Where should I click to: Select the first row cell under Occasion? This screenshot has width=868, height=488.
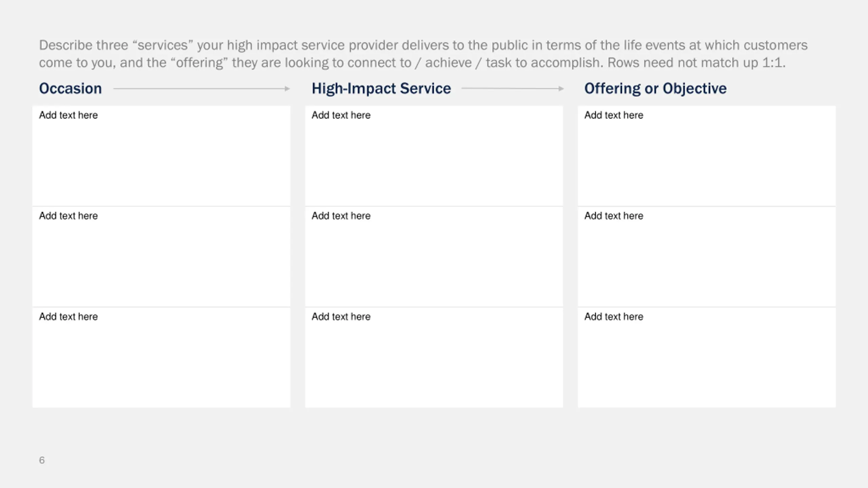[x=161, y=156]
